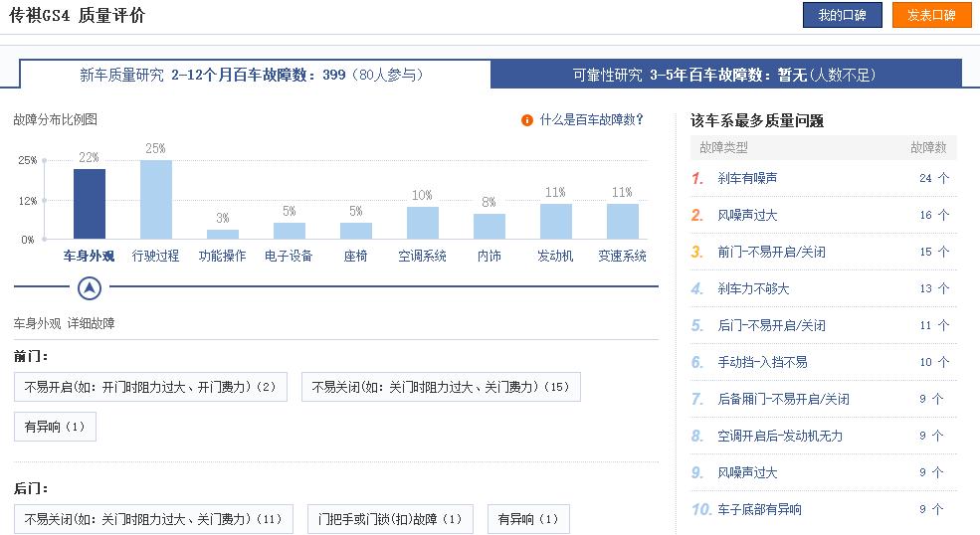980x535 pixels.
Task: Open issue 8 空调开启后-发动机无力
Action: 780,436
